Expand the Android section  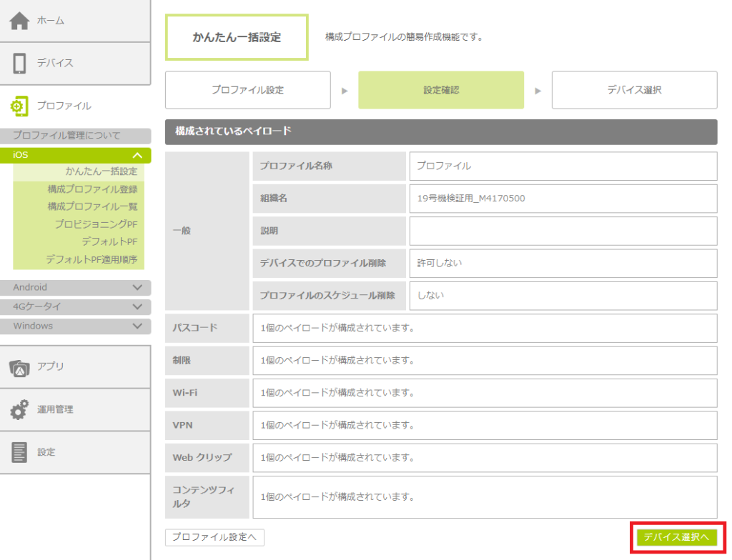[137, 287]
